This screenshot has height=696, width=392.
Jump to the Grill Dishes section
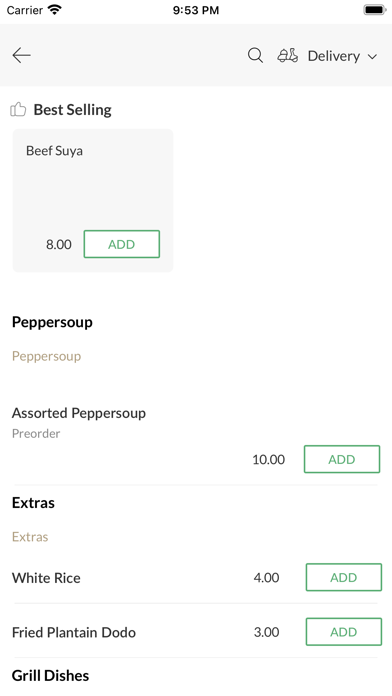pyautogui.click(x=51, y=675)
